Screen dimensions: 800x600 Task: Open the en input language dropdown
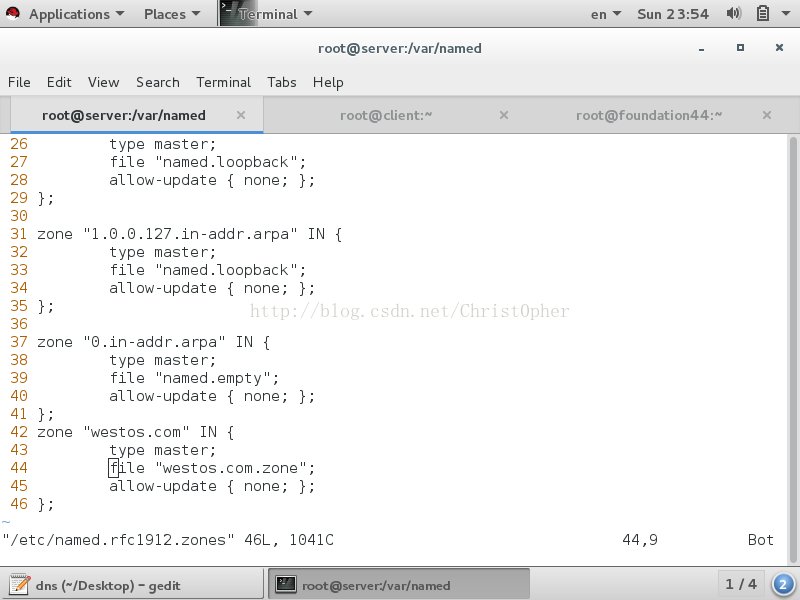606,14
